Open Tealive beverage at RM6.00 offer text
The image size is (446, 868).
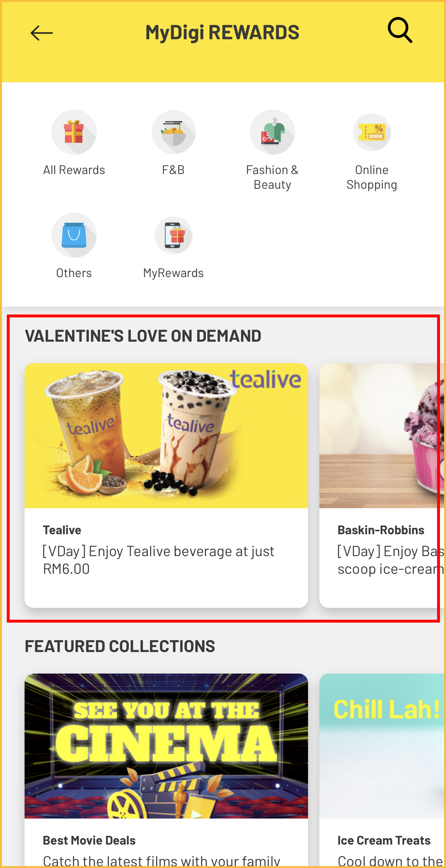click(x=158, y=560)
